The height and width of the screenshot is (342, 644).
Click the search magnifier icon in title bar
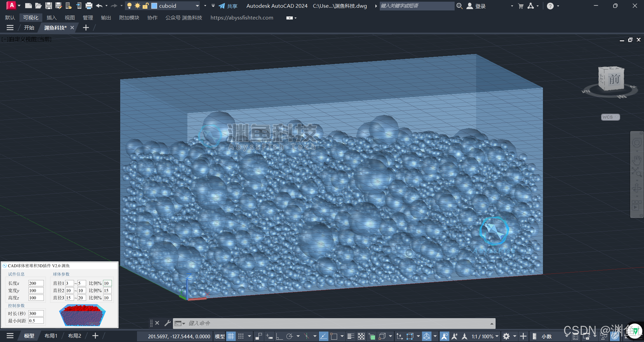[x=459, y=6]
